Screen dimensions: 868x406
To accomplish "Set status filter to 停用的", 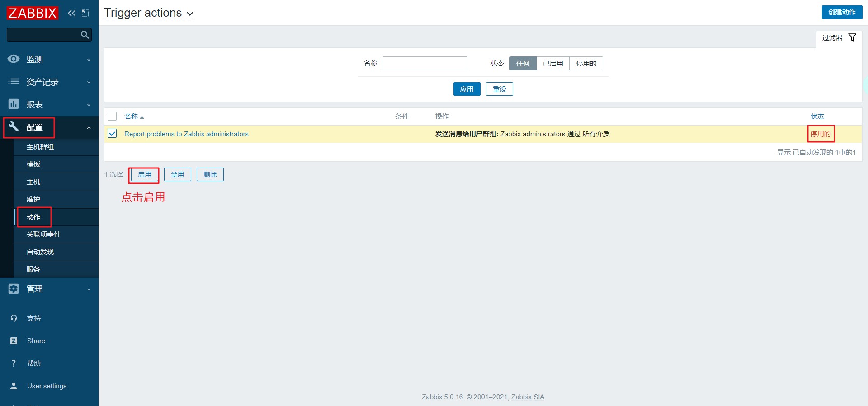I will tap(586, 64).
